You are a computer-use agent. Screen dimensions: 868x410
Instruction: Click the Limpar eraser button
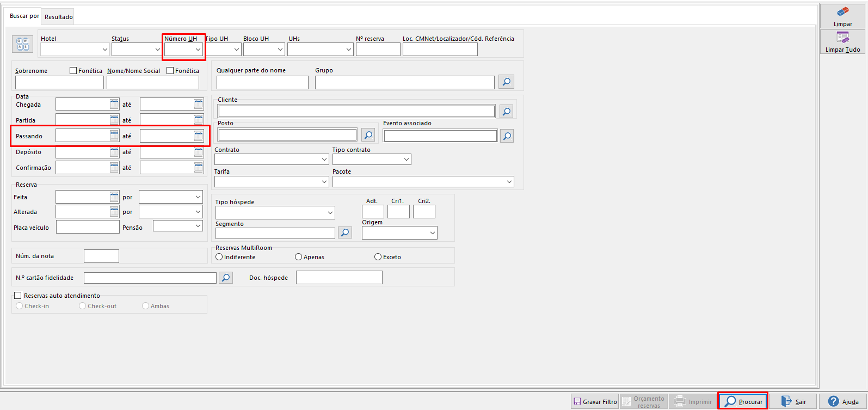coord(842,16)
